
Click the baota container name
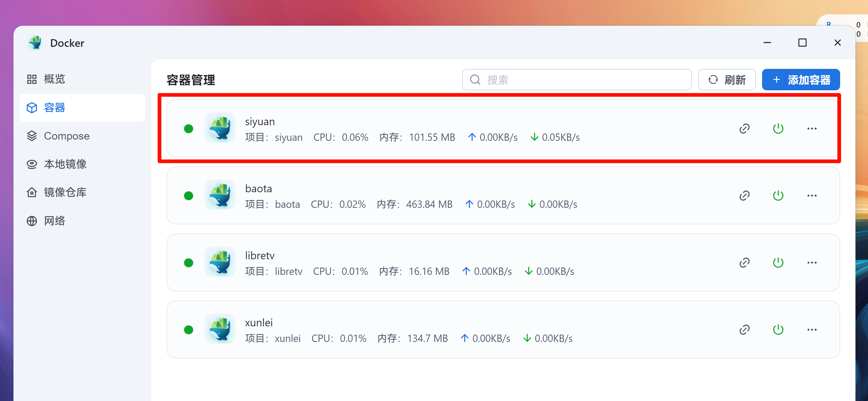tap(258, 188)
